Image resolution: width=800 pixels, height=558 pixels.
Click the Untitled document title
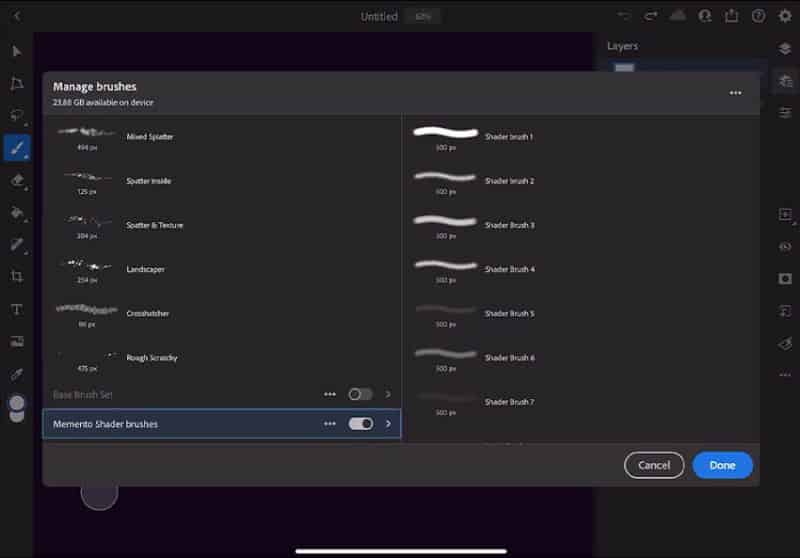point(379,16)
